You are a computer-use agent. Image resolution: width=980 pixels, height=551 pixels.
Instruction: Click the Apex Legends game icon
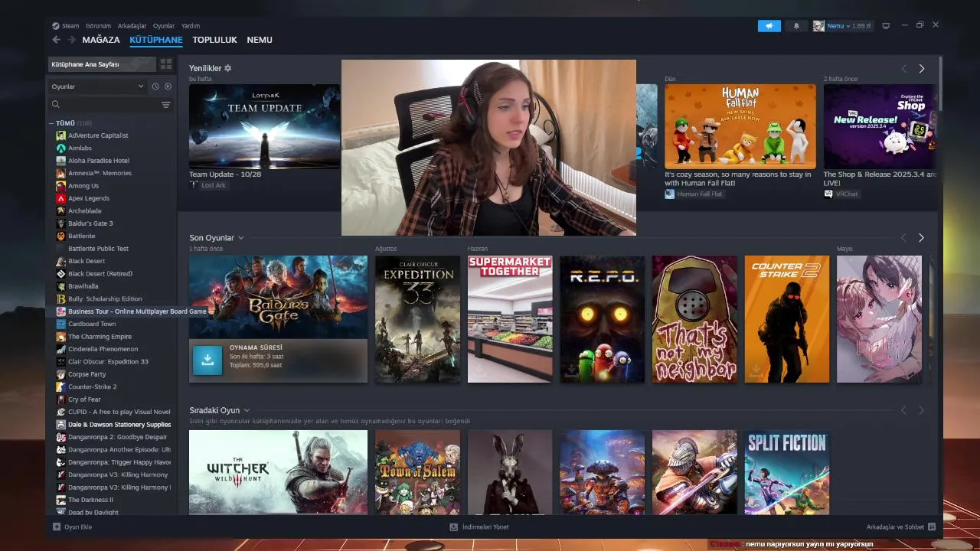tap(61, 198)
